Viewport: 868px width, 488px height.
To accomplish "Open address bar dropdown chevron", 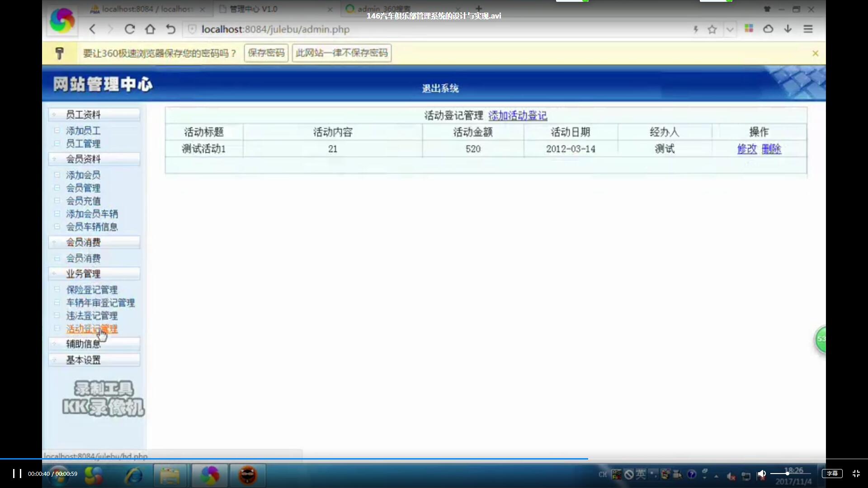I will click(x=730, y=30).
